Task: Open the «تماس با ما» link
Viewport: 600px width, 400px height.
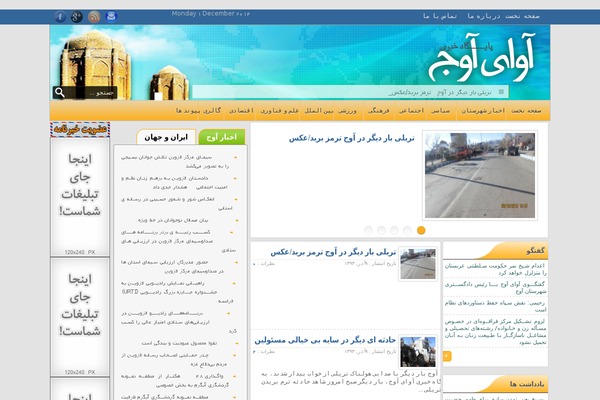Action: coord(440,16)
